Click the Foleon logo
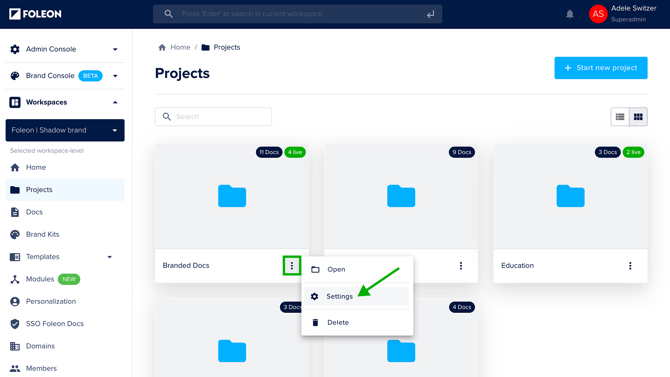Image resolution: width=670 pixels, height=377 pixels. coord(35,14)
